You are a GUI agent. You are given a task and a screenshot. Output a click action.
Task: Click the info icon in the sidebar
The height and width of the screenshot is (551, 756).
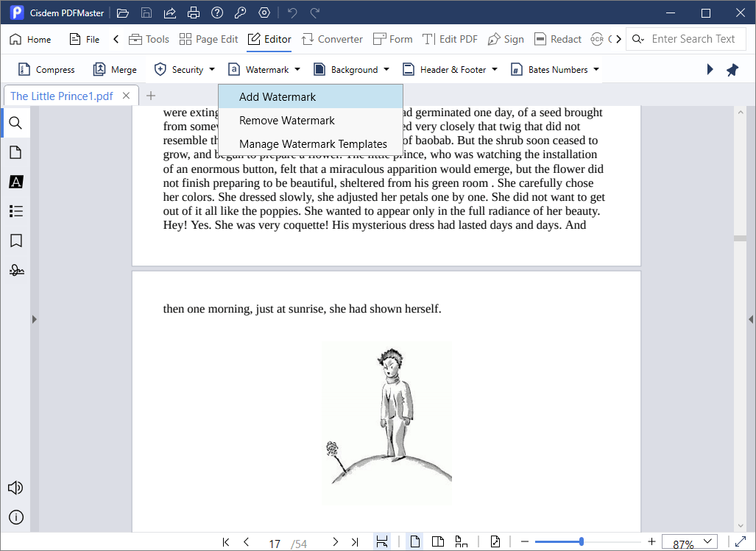click(x=16, y=517)
